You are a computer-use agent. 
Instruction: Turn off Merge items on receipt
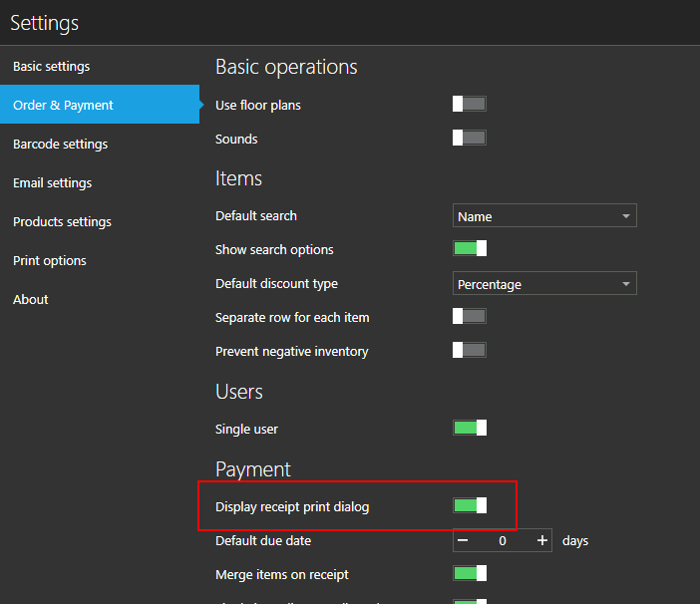tap(470, 573)
